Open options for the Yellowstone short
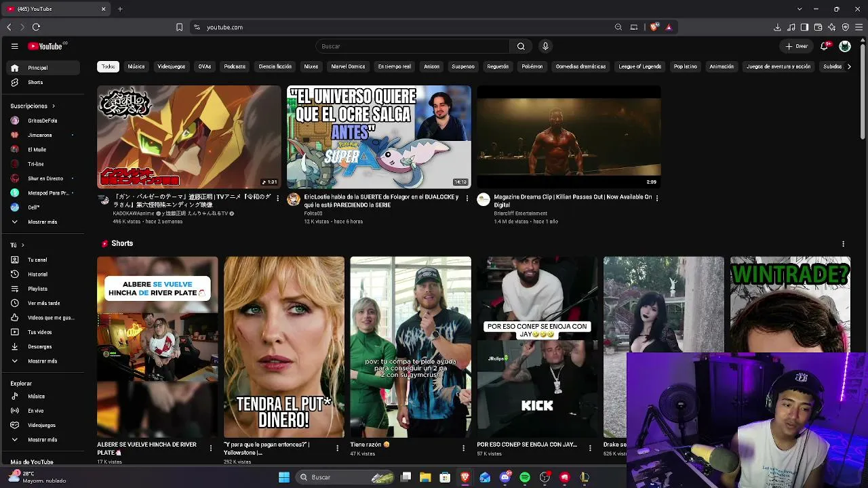The image size is (868, 488). click(x=337, y=448)
